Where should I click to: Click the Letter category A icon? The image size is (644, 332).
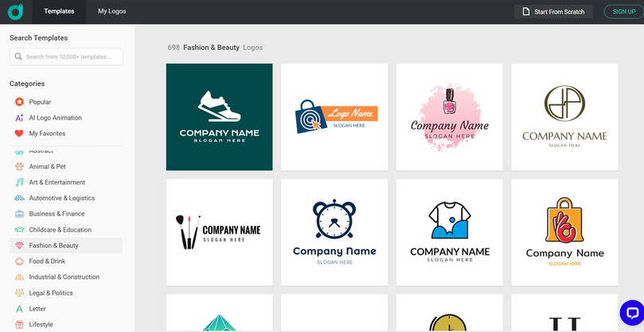pyautogui.click(x=19, y=309)
